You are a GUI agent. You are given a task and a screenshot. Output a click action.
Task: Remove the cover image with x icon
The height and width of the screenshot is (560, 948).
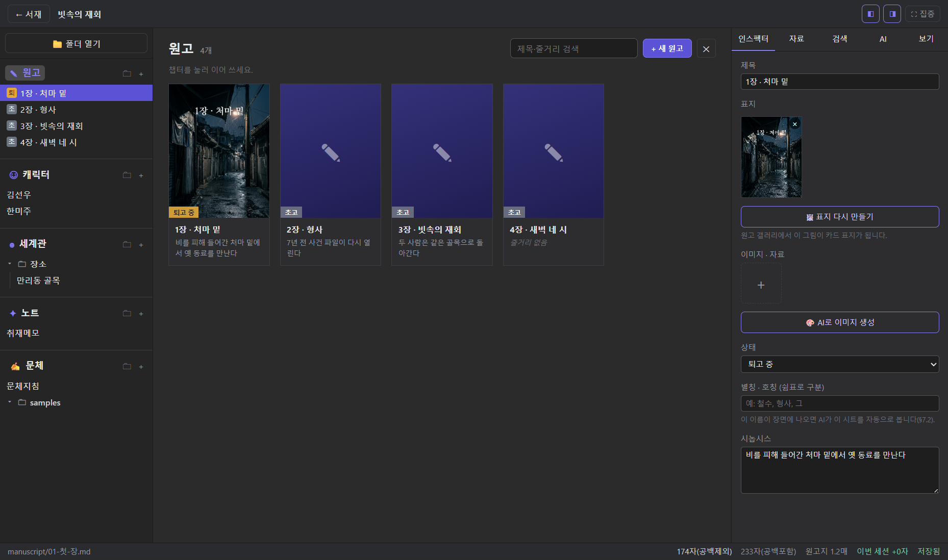[x=795, y=124]
